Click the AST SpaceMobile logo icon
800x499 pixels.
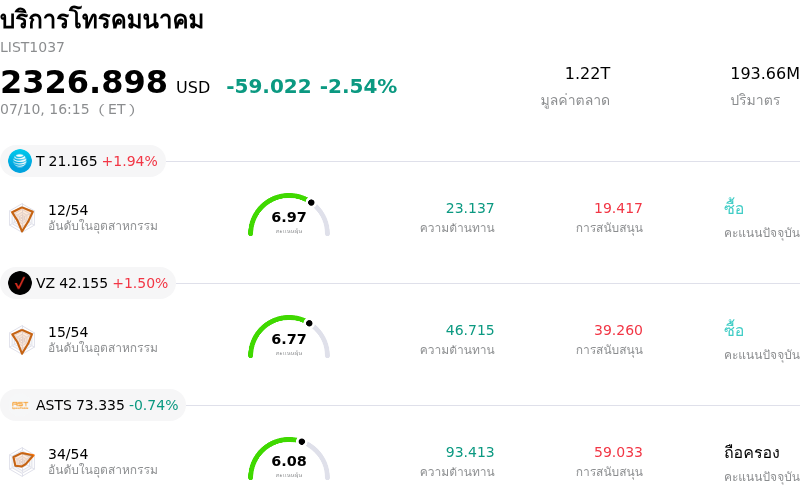coord(20,405)
